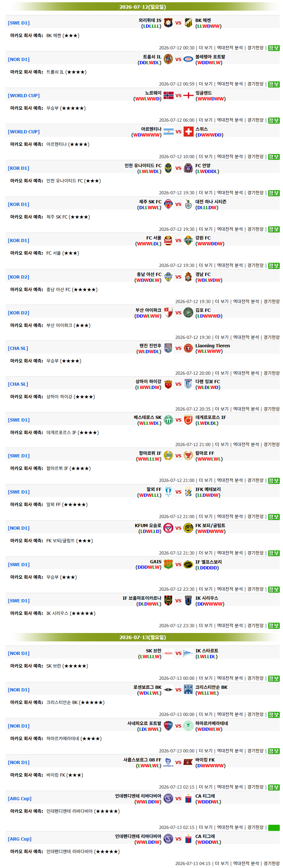Click the 2026-07-13(월요일) date header
Viewport: 283px width, 868px height.
click(143, 637)
